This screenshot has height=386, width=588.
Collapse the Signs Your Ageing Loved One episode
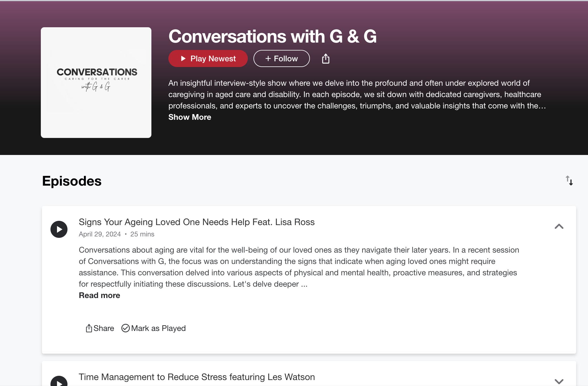559,226
